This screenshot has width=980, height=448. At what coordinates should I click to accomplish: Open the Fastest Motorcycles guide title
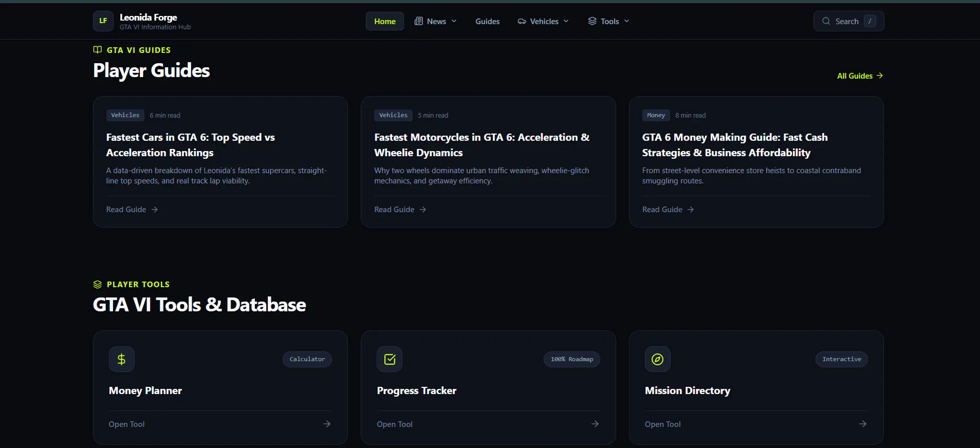(482, 145)
